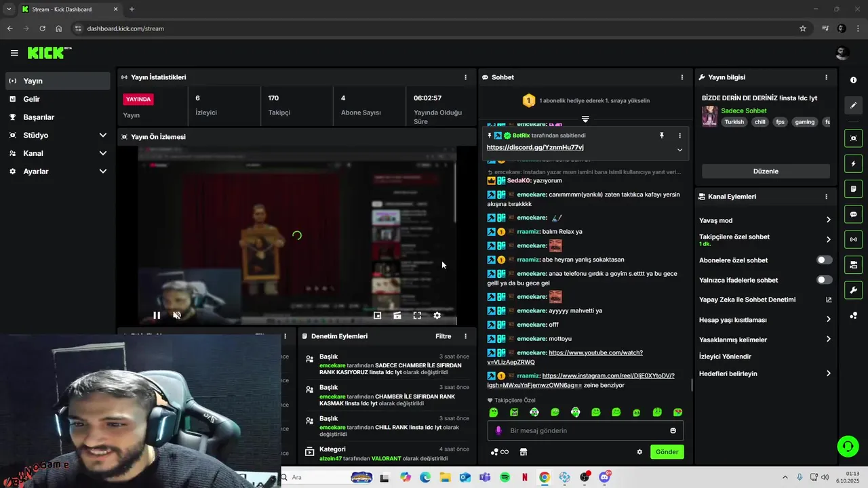The image size is (868, 488).
Task: Toggle the lightning bolt widget icon in right sidebar
Action: coord(853,163)
